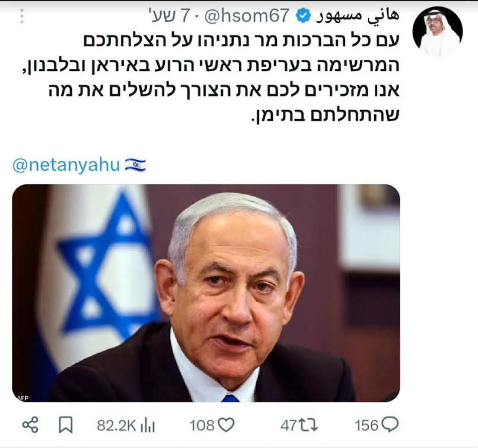Open the author display name هاني مسهور
This screenshot has height=448, width=478.
coord(356,17)
